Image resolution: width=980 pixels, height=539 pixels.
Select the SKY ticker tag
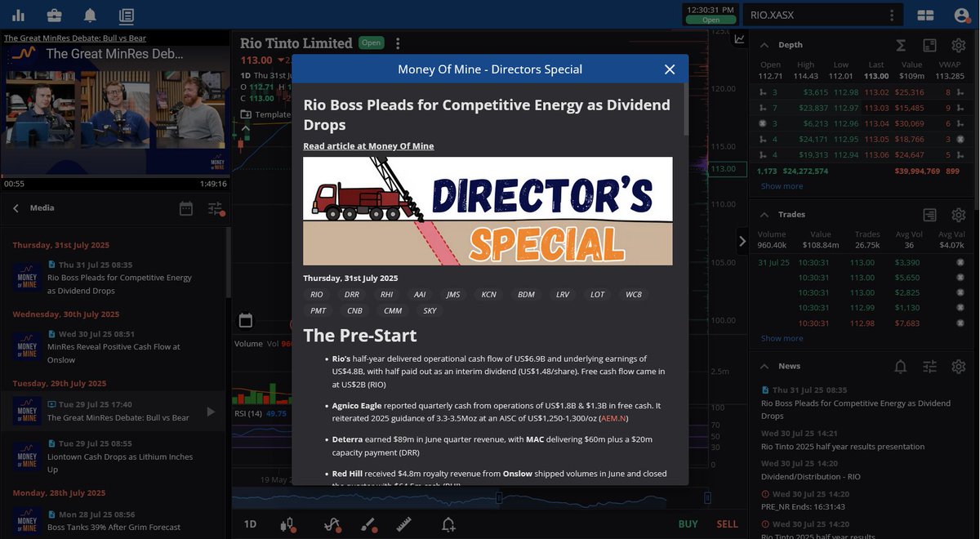(430, 310)
